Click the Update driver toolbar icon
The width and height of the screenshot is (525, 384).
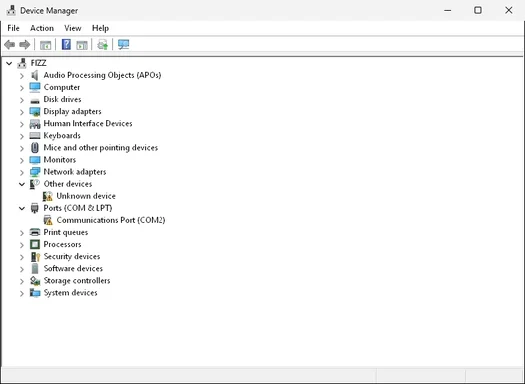click(102, 45)
